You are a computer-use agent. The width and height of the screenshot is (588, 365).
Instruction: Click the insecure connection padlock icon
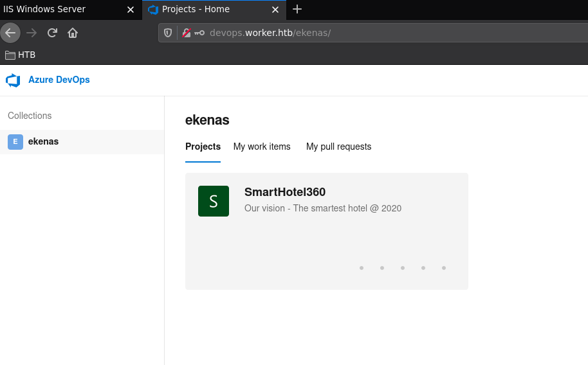187,33
